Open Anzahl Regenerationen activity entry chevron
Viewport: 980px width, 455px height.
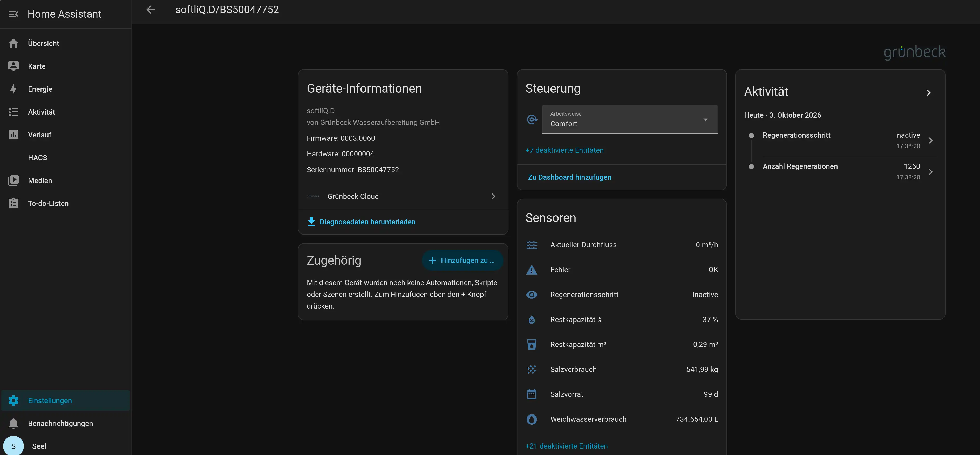click(930, 172)
